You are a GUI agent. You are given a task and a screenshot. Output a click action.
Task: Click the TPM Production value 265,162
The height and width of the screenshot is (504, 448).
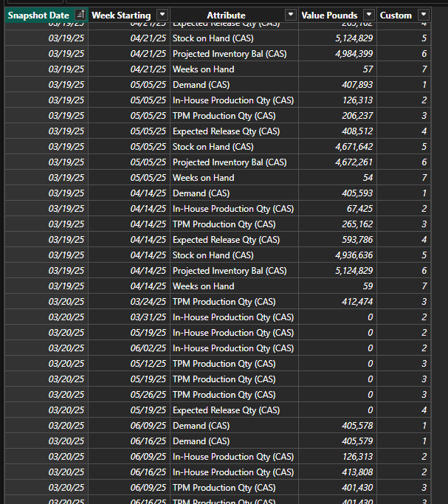click(357, 224)
